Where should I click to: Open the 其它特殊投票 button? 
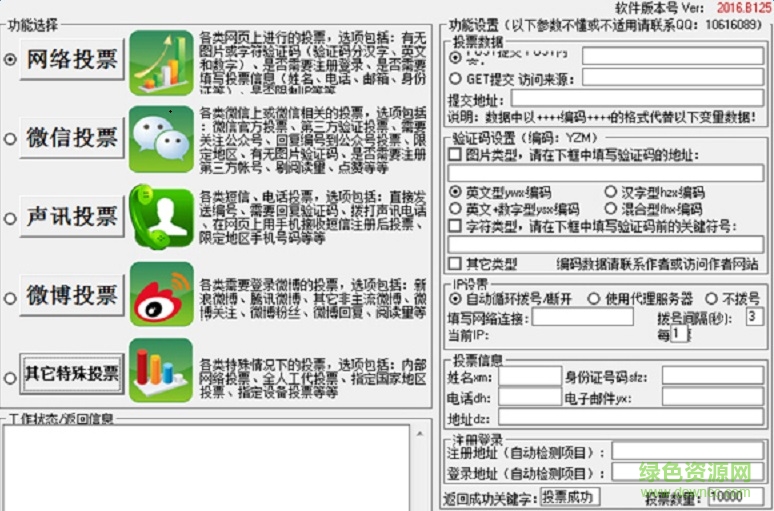click(x=72, y=373)
